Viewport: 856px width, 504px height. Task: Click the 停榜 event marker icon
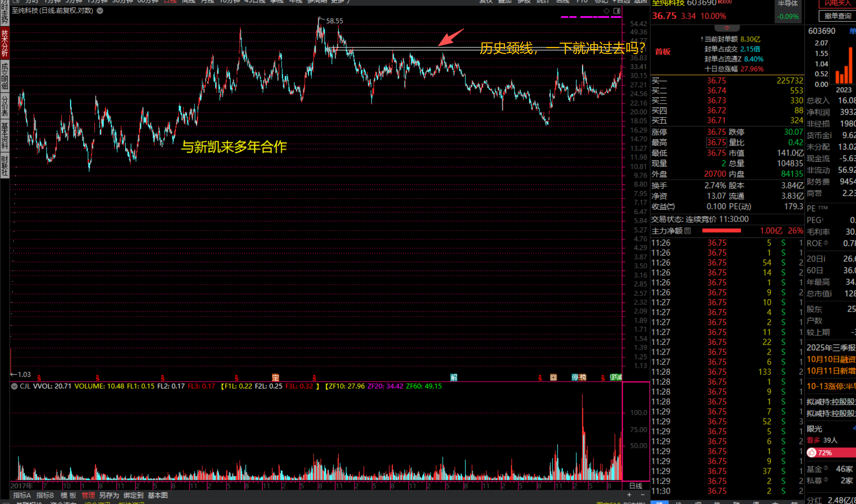(x=579, y=378)
